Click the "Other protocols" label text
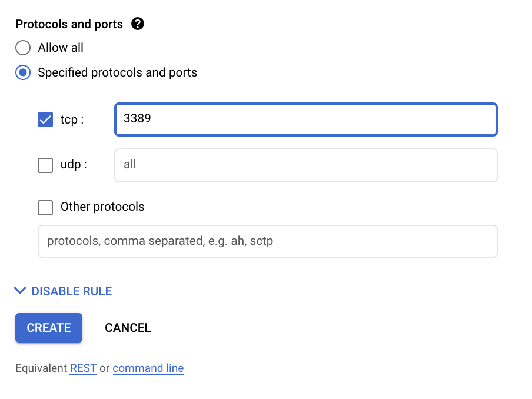532x399 pixels. pyautogui.click(x=102, y=207)
